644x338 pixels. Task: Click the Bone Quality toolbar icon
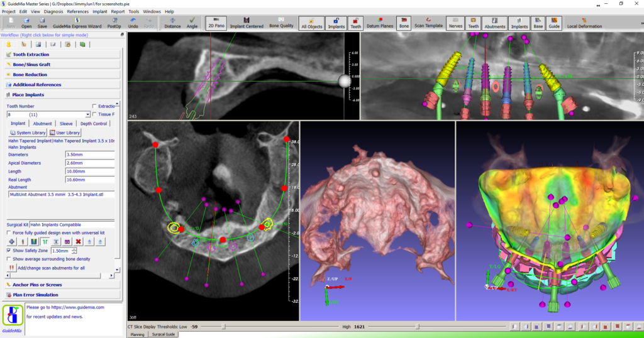(x=281, y=23)
